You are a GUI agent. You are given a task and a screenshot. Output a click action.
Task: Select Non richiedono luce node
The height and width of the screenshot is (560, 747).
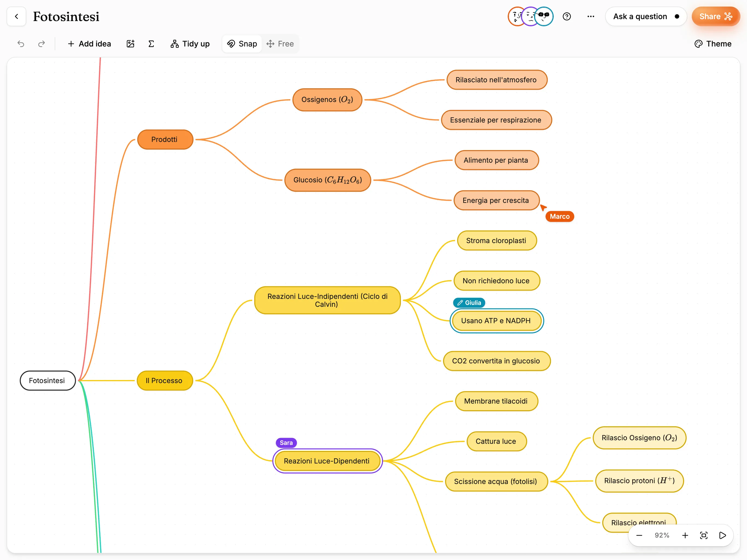pyautogui.click(x=497, y=281)
